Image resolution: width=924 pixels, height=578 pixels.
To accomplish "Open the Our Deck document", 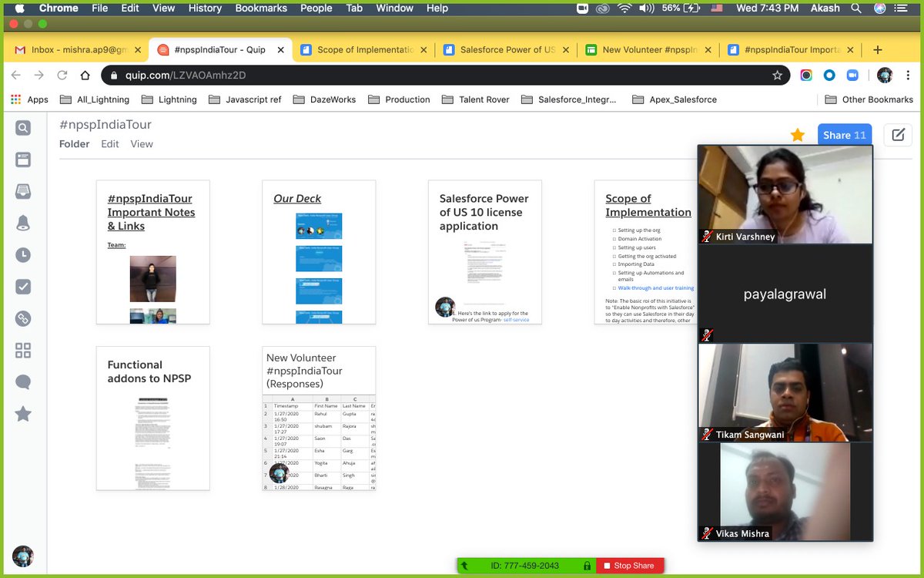I will (319, 252).
